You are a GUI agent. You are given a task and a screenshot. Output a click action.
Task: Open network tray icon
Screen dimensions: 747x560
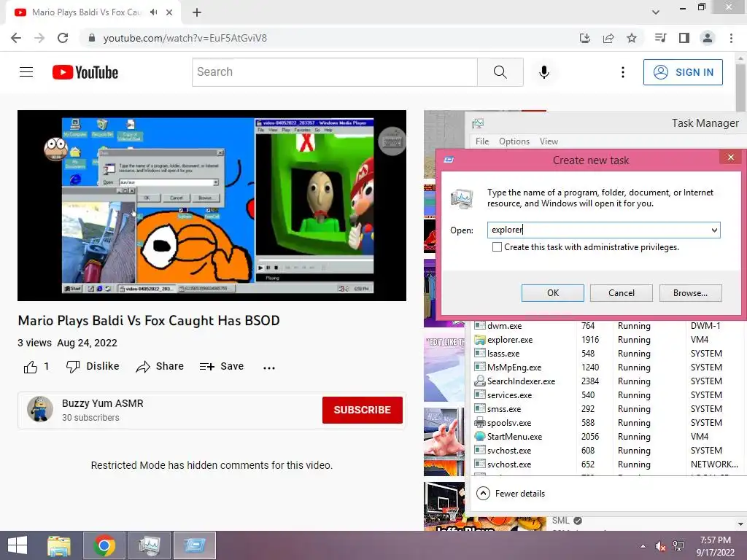(x=678, y=546)
